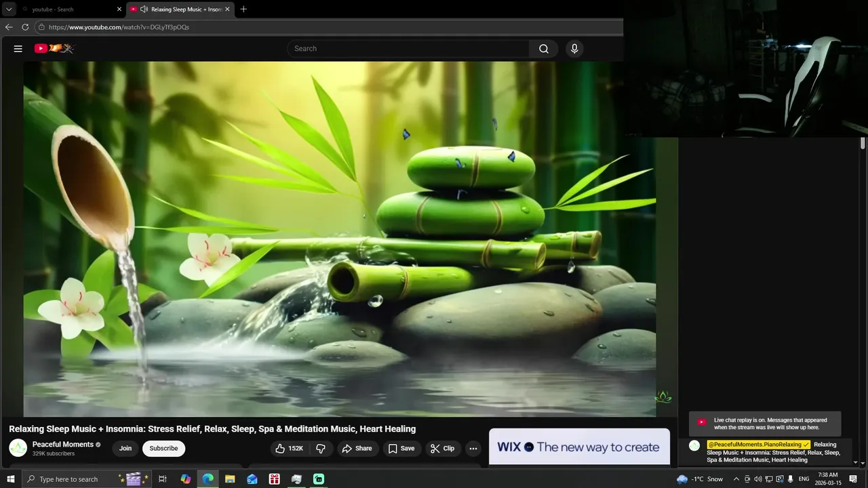Select the Relaxing Sleep Music browser tab

(180, 9)
